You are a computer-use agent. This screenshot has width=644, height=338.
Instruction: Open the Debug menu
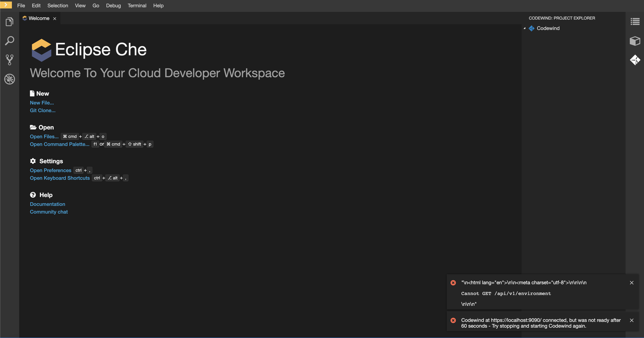pyautogui.click(x=113, y=6)
